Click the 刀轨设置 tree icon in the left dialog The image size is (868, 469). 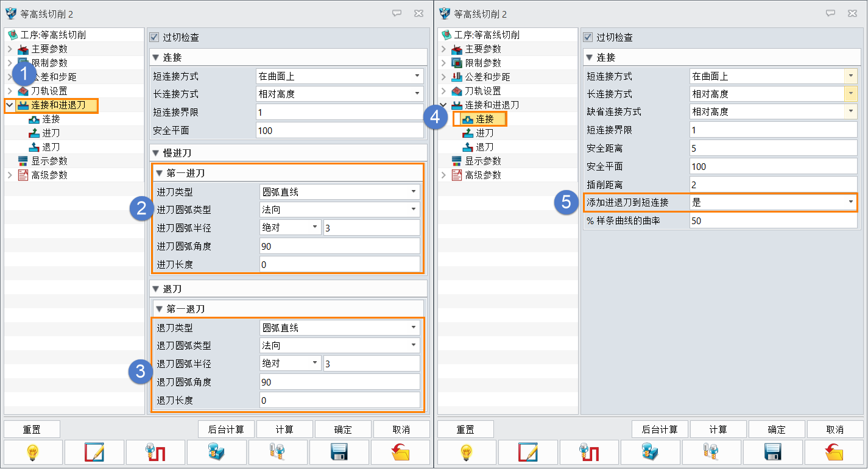tap(24, 91)
